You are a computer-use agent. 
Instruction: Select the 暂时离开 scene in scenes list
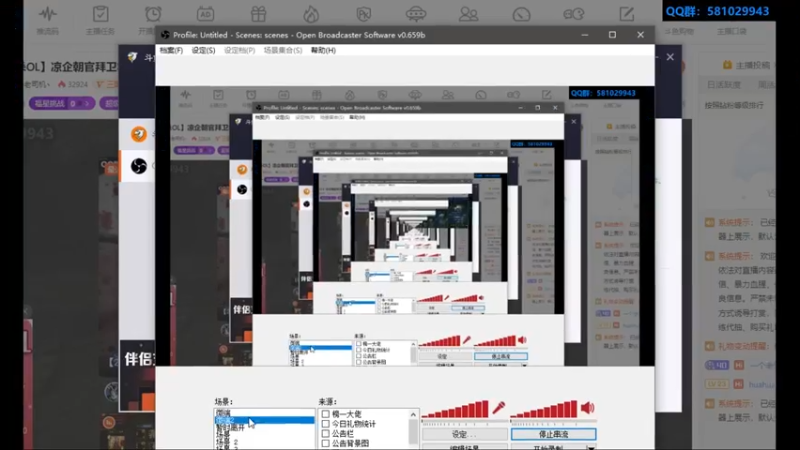click(x=230, y=428)
